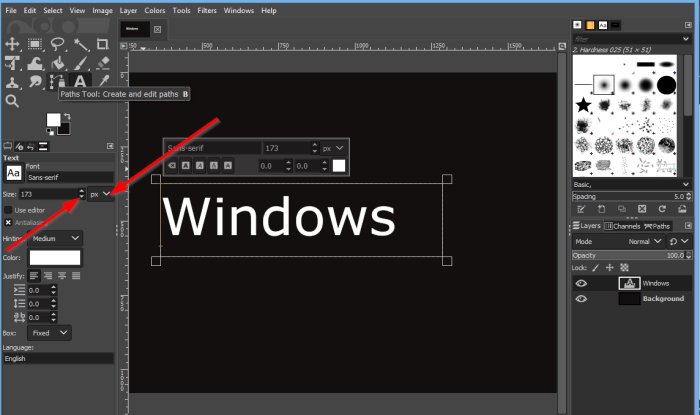
Task: Toggle lock position and size icon
Action: pos(609,268)
